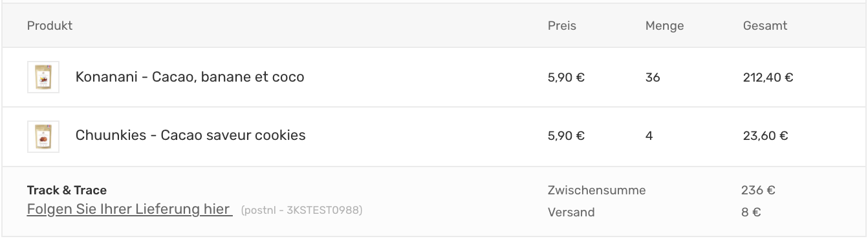The height and width of the screenshot is (241, 868).
Task: Click the Chuunkies - Cacao saveur cookies name
Action: click(x=190, y=135)
